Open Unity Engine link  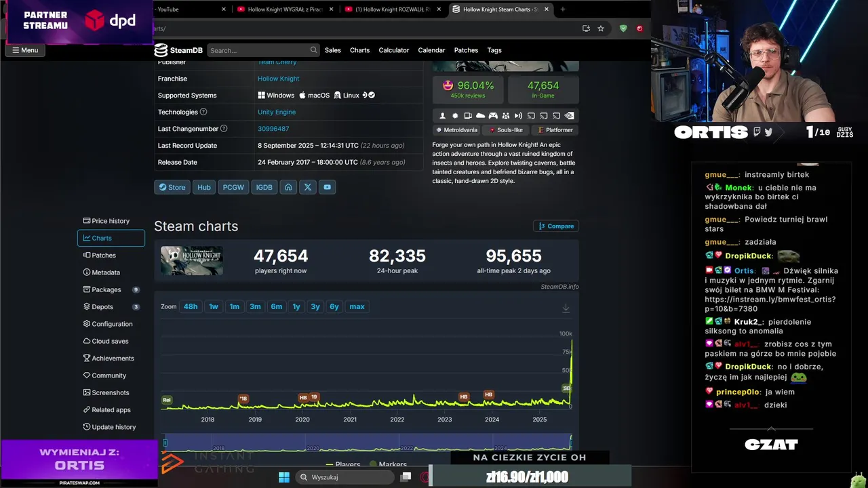tap(277, 112)
